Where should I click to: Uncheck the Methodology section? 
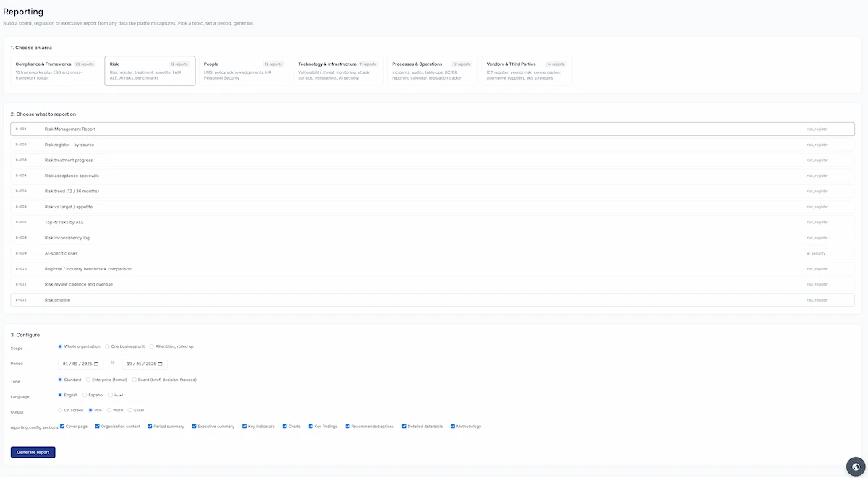point(453,427)
